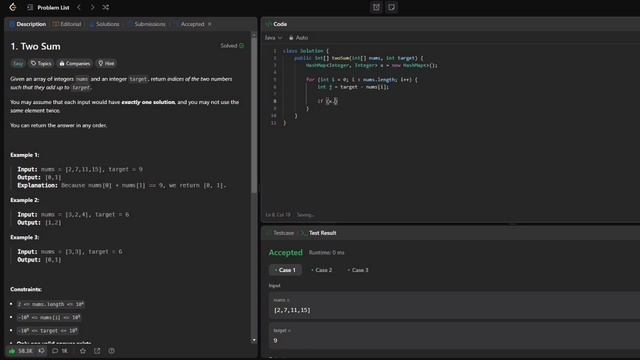Pick a random problem with shuffle icon
The height and width of the screenshot is (360, 640).
point(106,7)
